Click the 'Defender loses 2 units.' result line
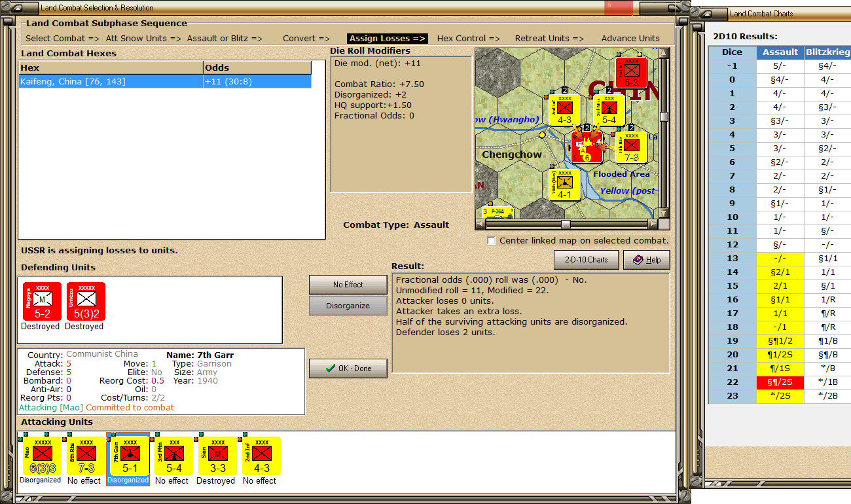The width and height of the screenshot is (851, 504). pyautogui.click(x=445, y=333)
